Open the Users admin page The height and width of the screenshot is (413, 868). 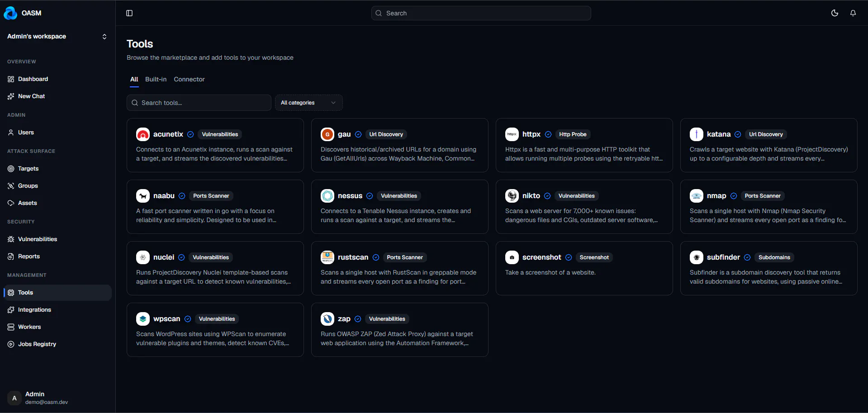click(x=57, y=133)
